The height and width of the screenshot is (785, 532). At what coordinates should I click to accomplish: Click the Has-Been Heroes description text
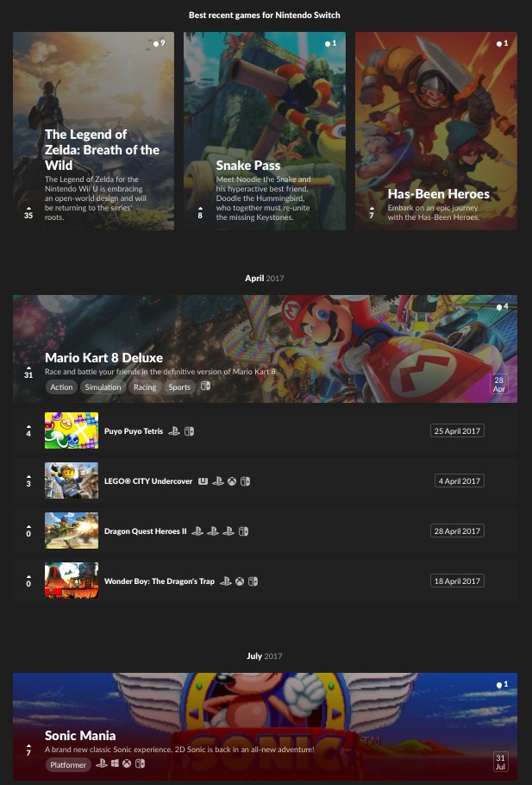pos(434,212)
